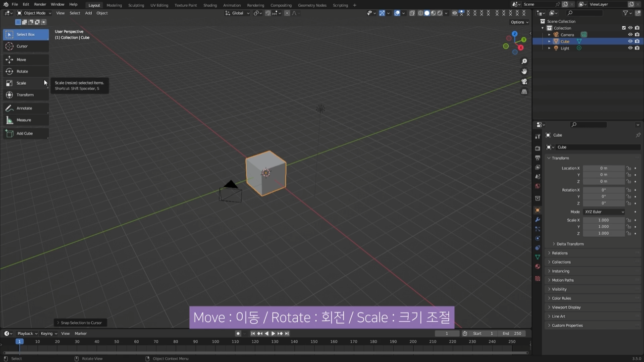Open the viewport Add menu
The image size is (644, 362).
pos(88,13)
